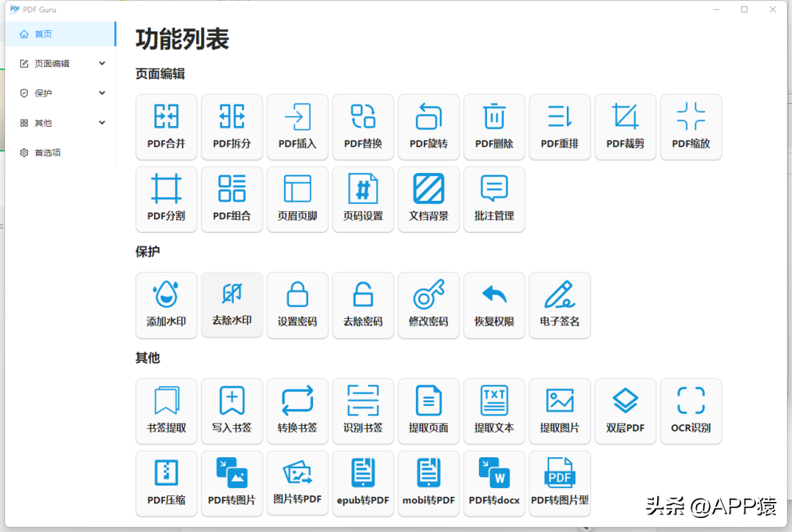Open the 图片转PDF tool
The height and width of the screenshot is (532, 792).
pos(298,483)
